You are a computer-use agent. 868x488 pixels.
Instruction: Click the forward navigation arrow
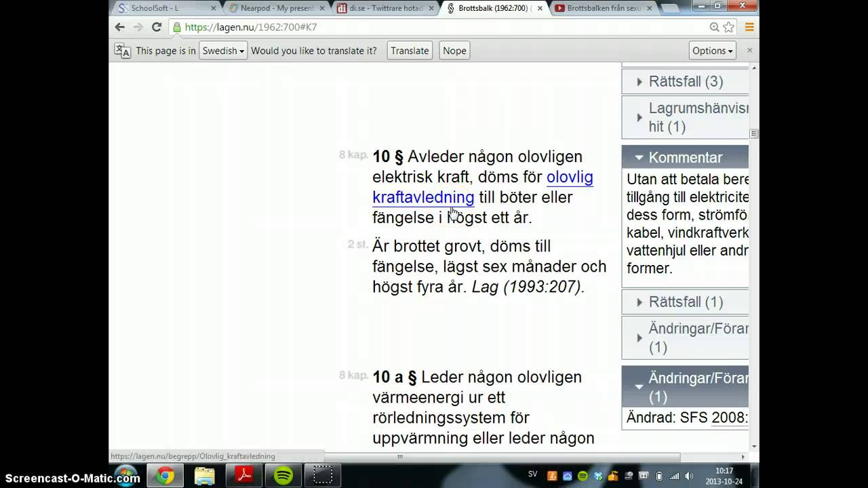pyautogui.click(x=138, y=27)
